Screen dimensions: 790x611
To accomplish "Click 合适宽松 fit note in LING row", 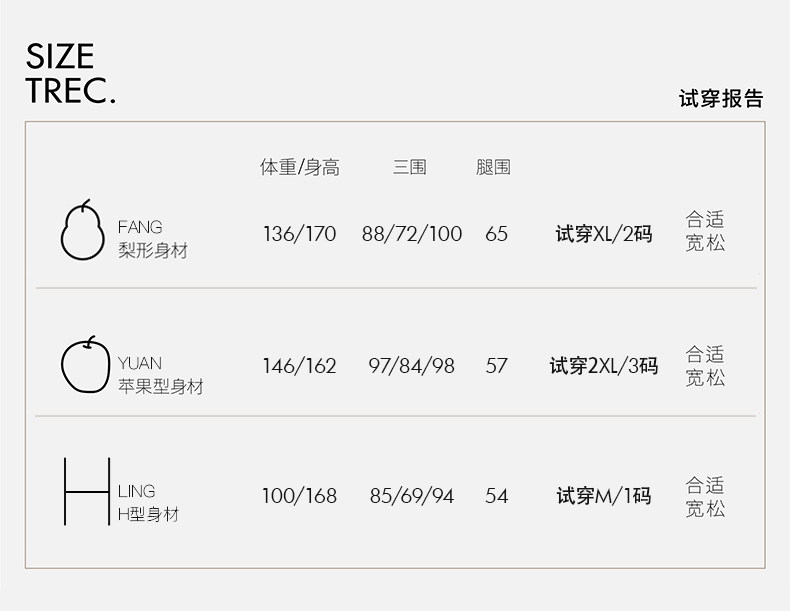I will point(705,497).
